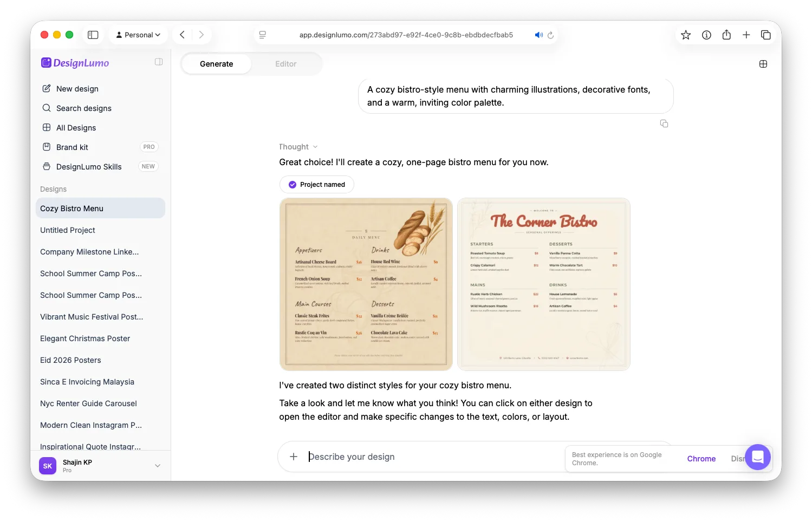This screenshot has width=812, height=521.
Task: Switch to the Generate tab
Action: click(216, 64)
